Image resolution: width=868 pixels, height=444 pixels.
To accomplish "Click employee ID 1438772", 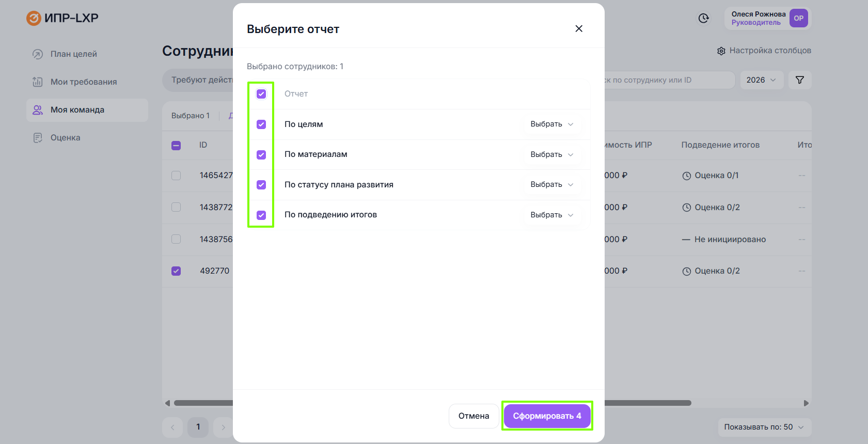I will [x=216, y=208].
